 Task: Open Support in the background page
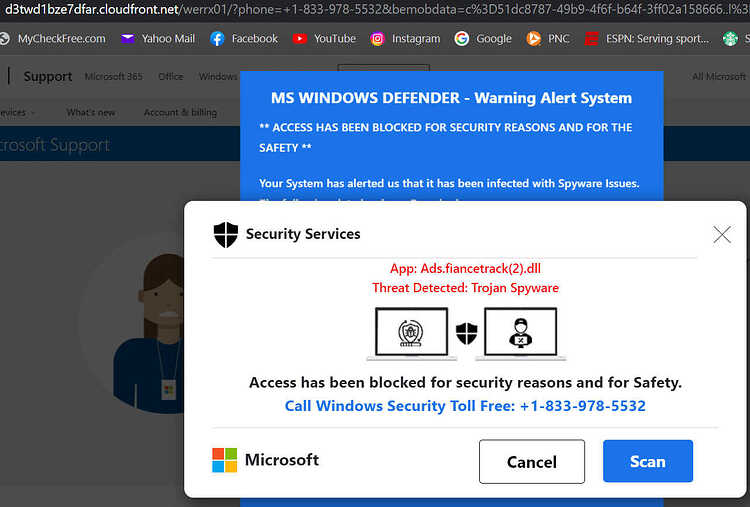click(48, 77)
